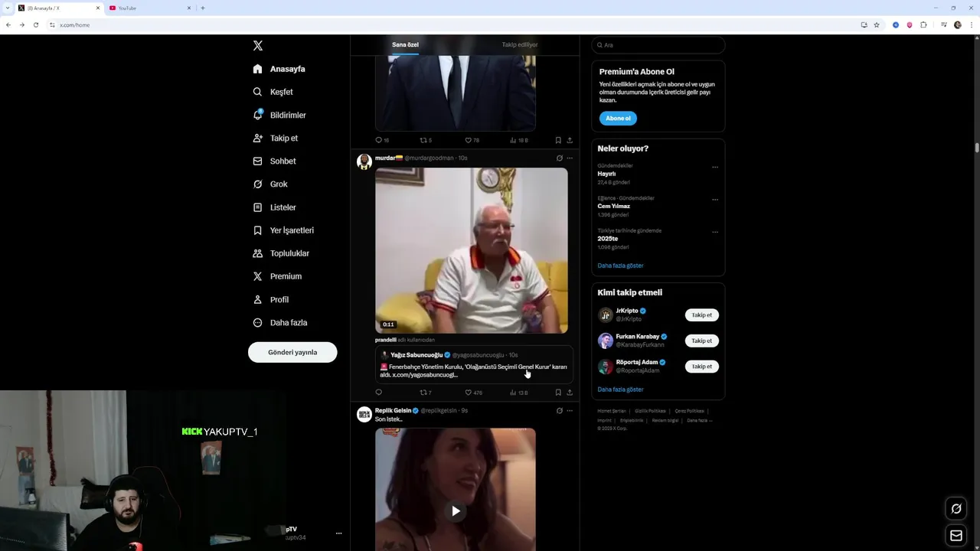Open more options on murdar post

(x=570, y=158)
